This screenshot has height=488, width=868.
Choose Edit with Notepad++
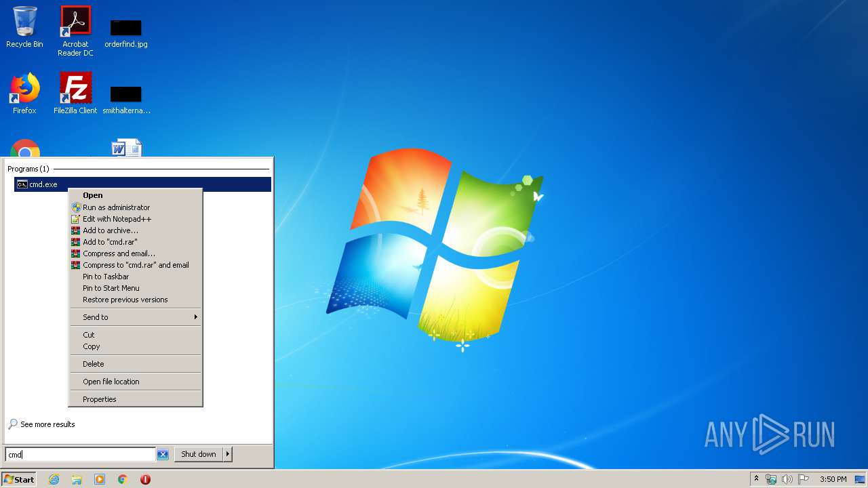136,219
